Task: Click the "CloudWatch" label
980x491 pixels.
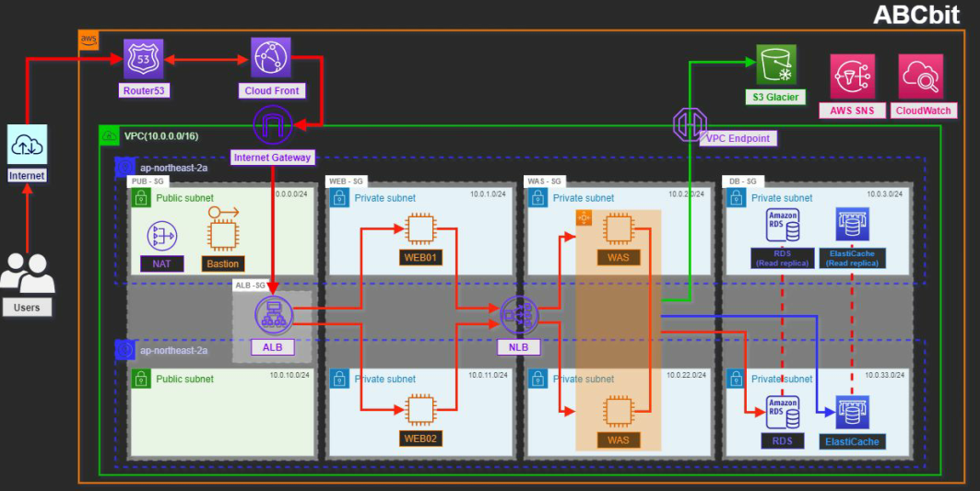Action: (x=924, y=111)
